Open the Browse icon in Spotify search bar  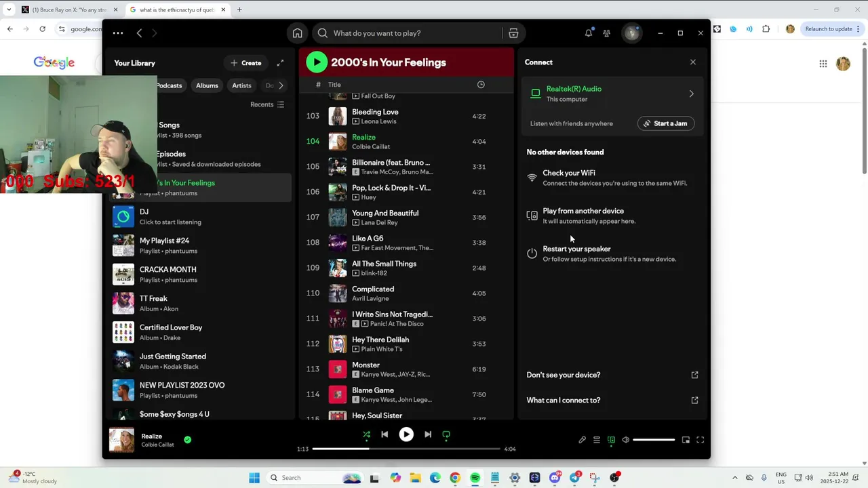[x=513, y=33]
